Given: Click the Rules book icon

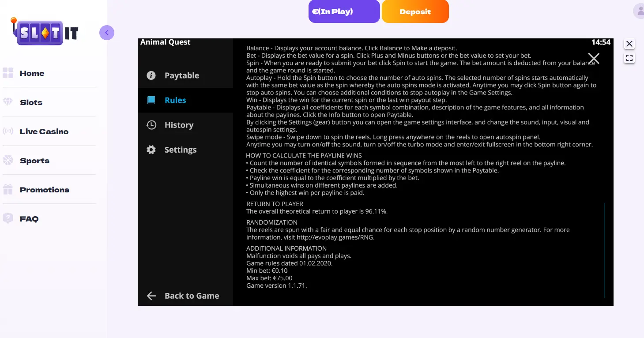Looking at the screenshot, I should click(151, 100).
